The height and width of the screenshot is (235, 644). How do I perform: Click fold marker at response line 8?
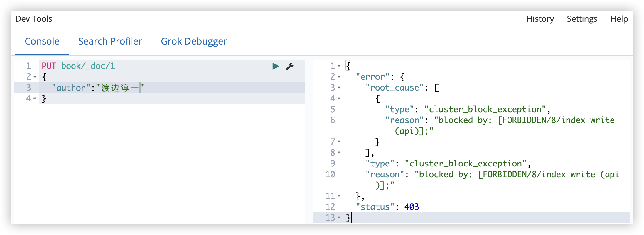pyautogui.click(x=339, y=152)
